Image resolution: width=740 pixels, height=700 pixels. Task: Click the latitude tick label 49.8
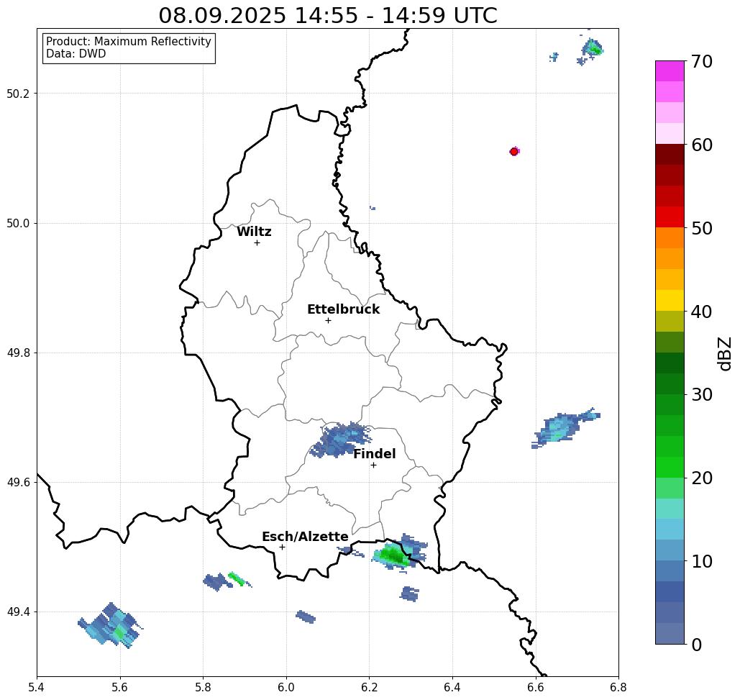[18, 353]
